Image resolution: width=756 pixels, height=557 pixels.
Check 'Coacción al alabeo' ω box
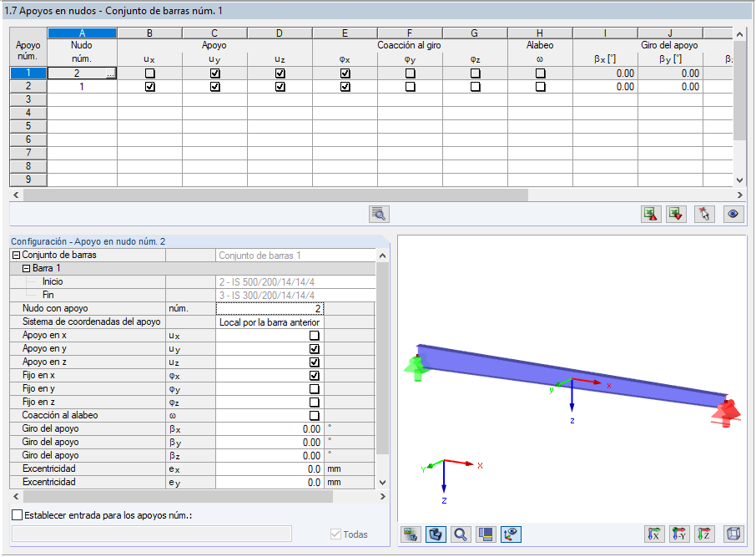(x=315, y=416)
